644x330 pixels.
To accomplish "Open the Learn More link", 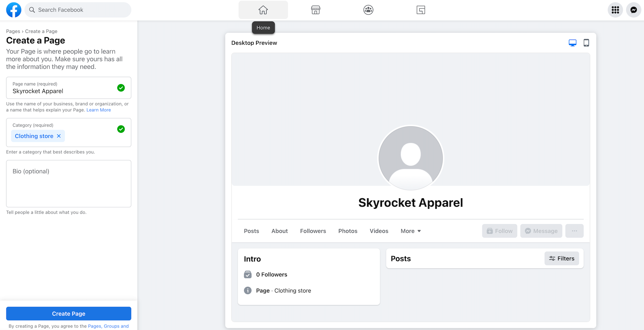I will tap(99, 110).
